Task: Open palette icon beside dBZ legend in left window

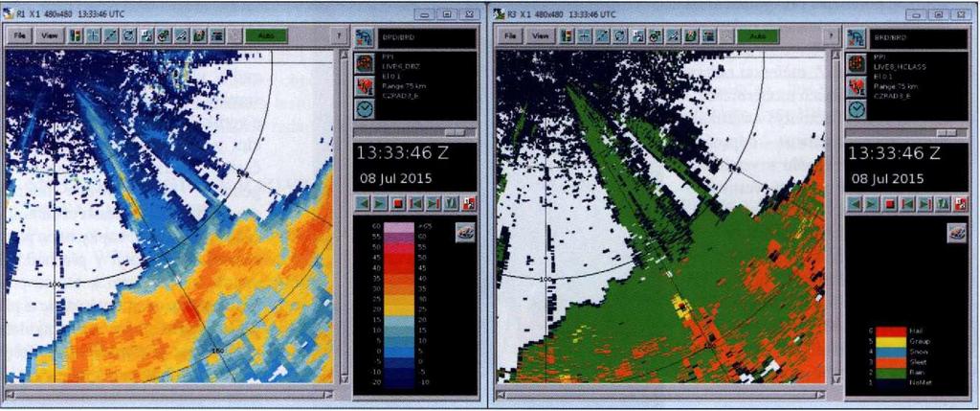Action: click(x=464, y=232)
